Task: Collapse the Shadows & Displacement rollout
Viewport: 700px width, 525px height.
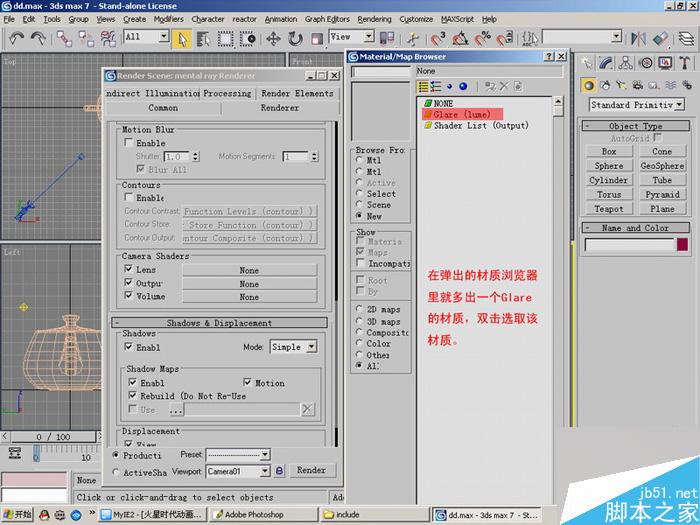Action: pos(219,323)
